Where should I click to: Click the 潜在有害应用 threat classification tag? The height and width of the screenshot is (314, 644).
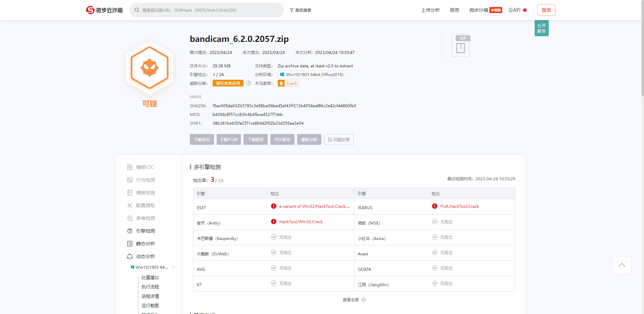(x=228, y=83)
